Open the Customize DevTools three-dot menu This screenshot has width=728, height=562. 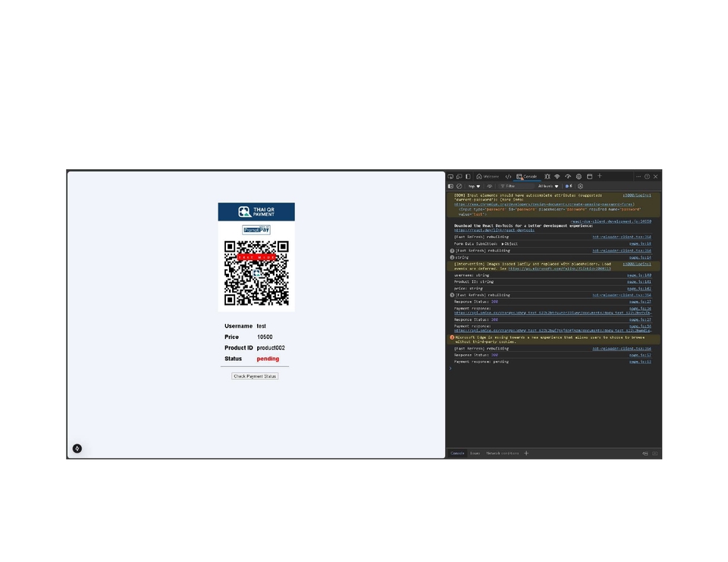pyautogui.click(x=639, y=176)
